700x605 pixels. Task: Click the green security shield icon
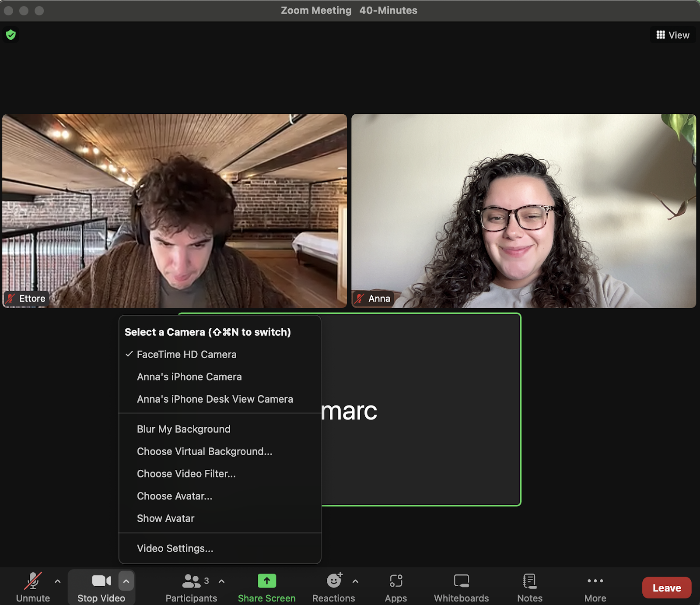[x=10, y=35]
